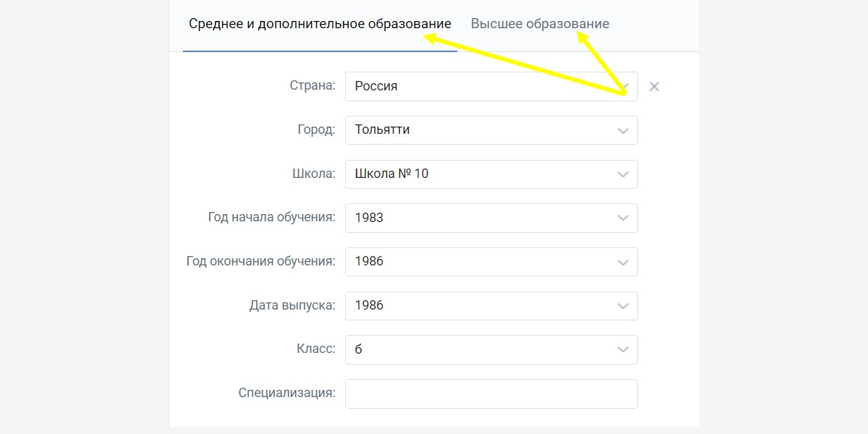This screenshot has height=434, width=868.
Task: Click the Специализация text input field
Action: [x=490, y=393]
